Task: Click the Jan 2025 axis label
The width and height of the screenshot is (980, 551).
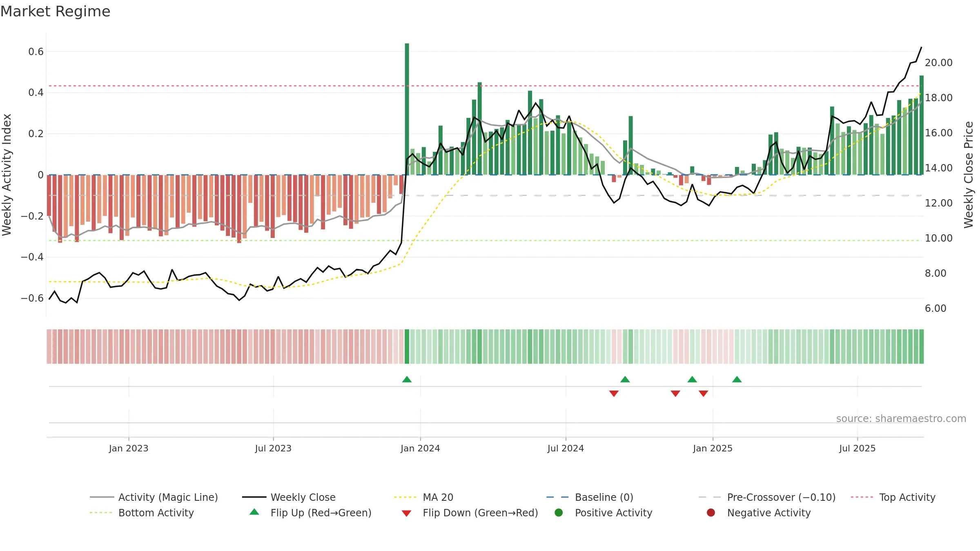Action: [x=713, y=448]
